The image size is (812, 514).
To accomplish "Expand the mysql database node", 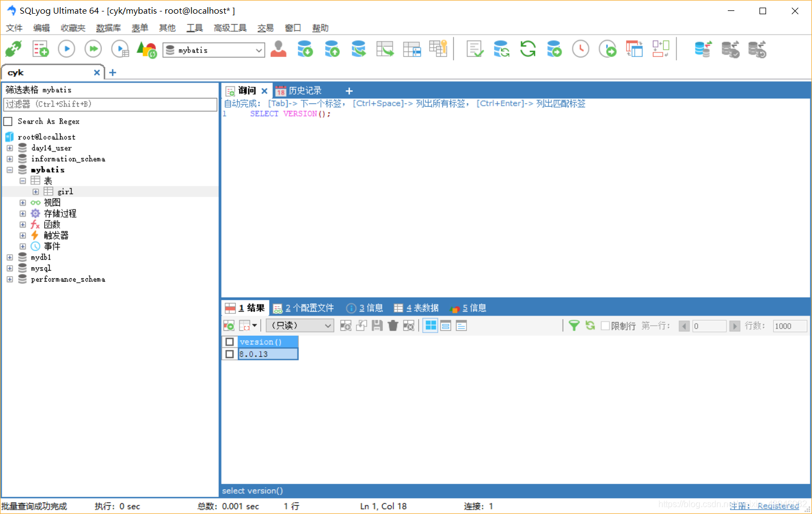I will (x=10, y=268).
